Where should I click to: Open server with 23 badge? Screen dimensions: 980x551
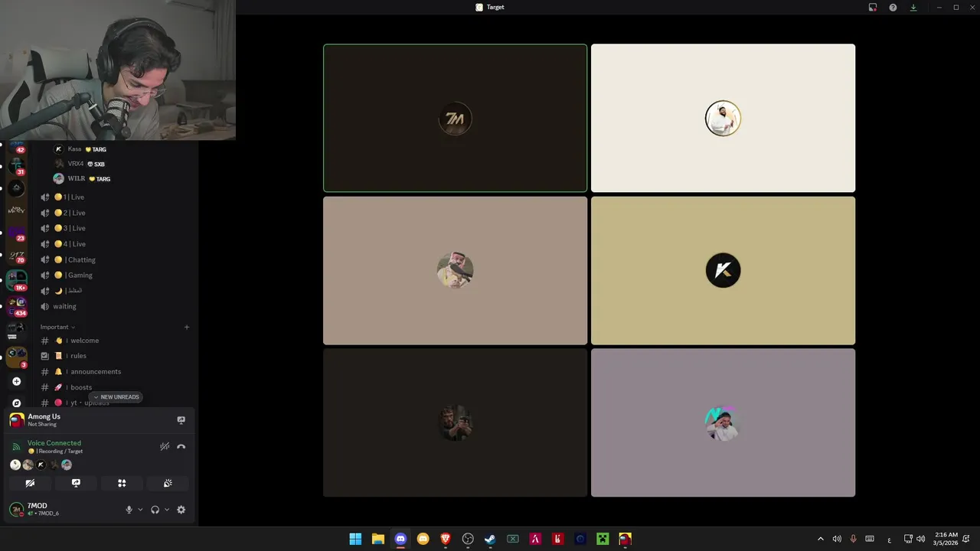point(16,233)
